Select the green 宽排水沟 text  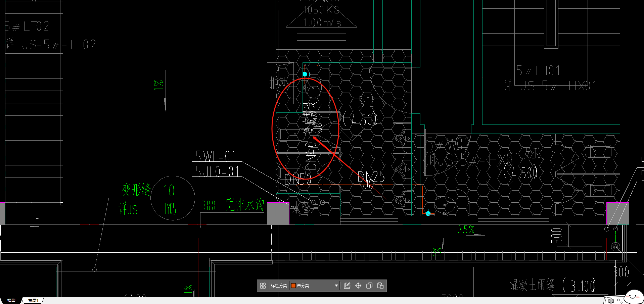click(245, 204)
